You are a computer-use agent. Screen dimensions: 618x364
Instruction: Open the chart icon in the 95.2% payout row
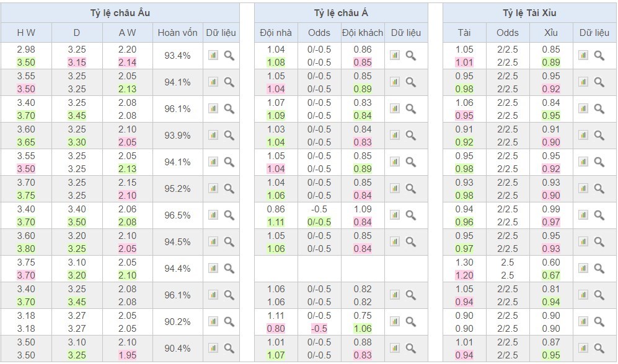213,188
